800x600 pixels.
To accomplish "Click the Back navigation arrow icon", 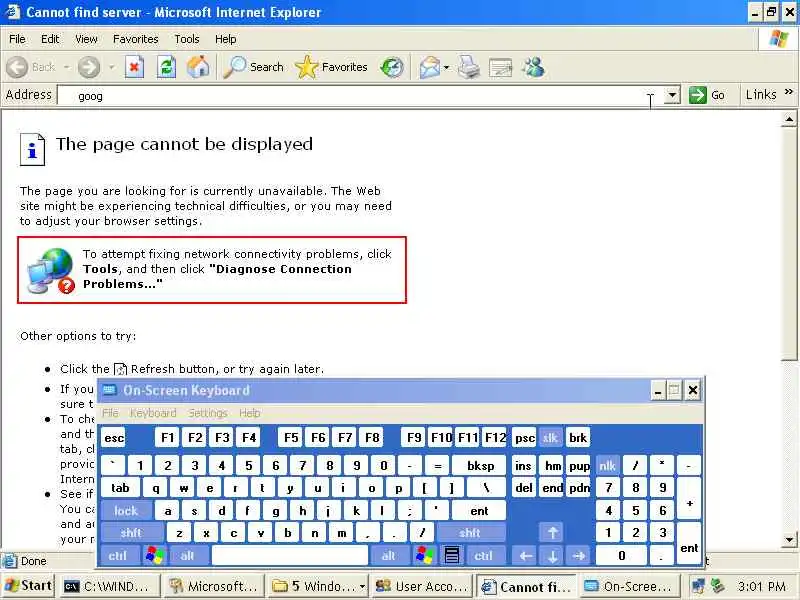I will (x=17, y=67).
